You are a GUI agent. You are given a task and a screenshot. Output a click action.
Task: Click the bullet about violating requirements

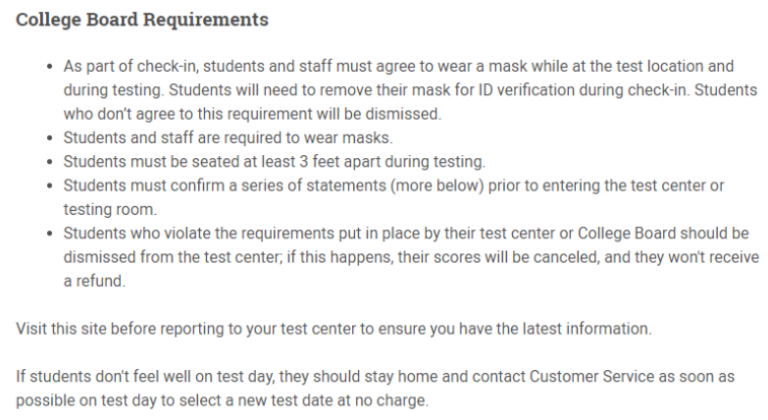tap(411, 257)
